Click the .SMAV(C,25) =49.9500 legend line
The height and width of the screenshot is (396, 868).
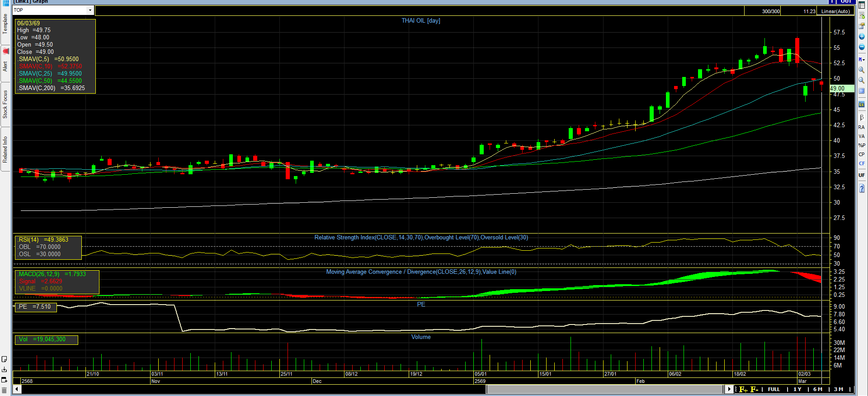pyautogui.click(x=50, y=74)
